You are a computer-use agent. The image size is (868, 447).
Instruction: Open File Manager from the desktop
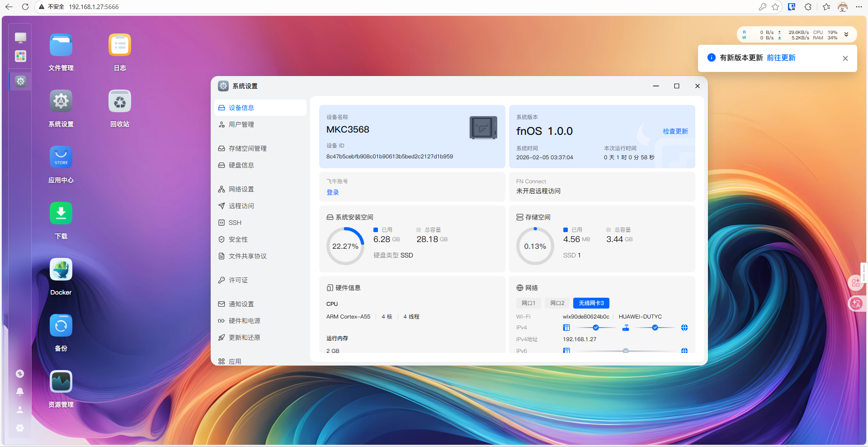pos(61,45)
